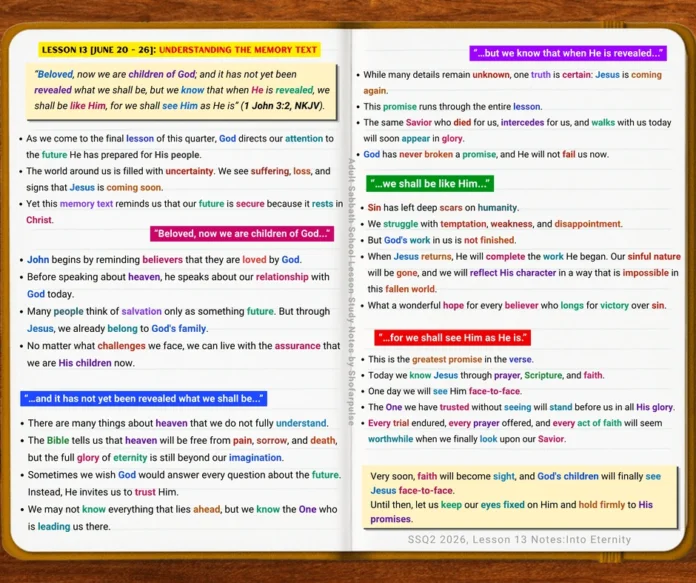696x583 pixels.
Task: Select the orange phrase "hold firmly"
Action: tap(601, 505)
